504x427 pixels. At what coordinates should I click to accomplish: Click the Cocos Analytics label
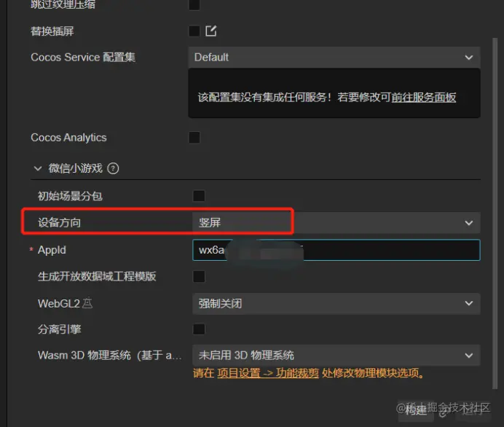point(68,137)
